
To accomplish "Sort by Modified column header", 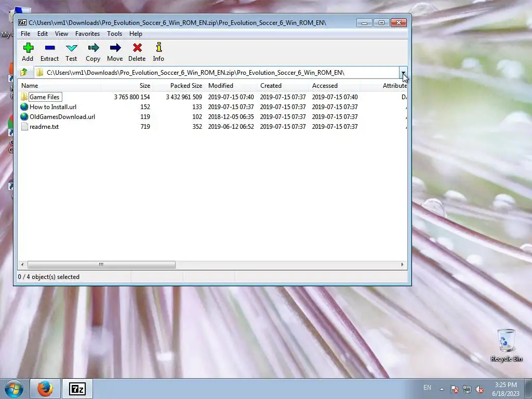I will (x=231, y=86).
